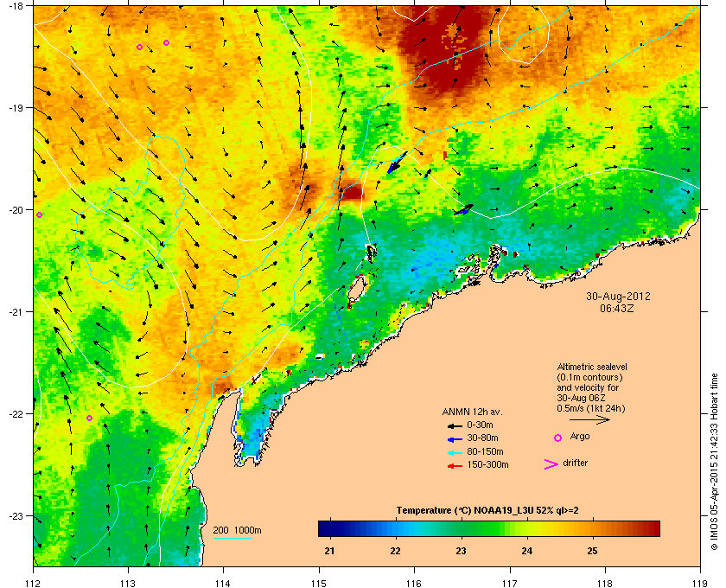Click the '0-30m' depth label
726x588 pixels.
point(480,425)
